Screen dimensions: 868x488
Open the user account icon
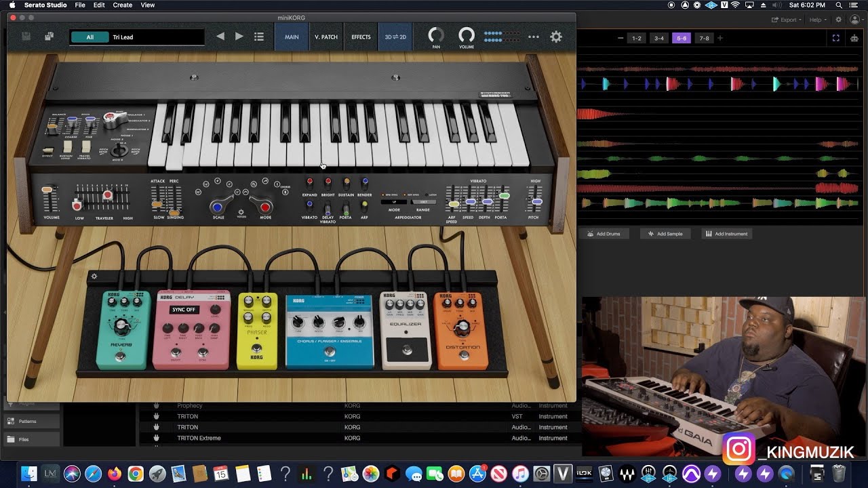coord(856,20)
